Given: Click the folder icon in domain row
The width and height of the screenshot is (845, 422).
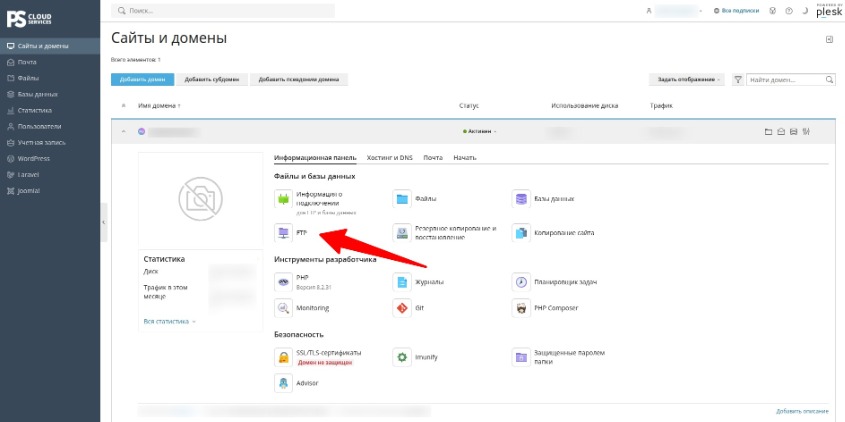Looking at the screenshot, I should click(768, 132).
